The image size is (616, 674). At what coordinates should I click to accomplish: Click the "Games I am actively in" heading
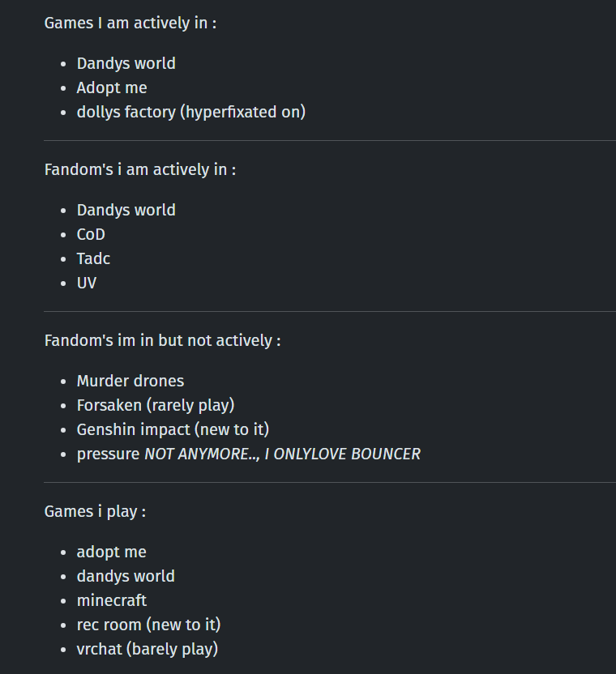[x=130, y=23]
